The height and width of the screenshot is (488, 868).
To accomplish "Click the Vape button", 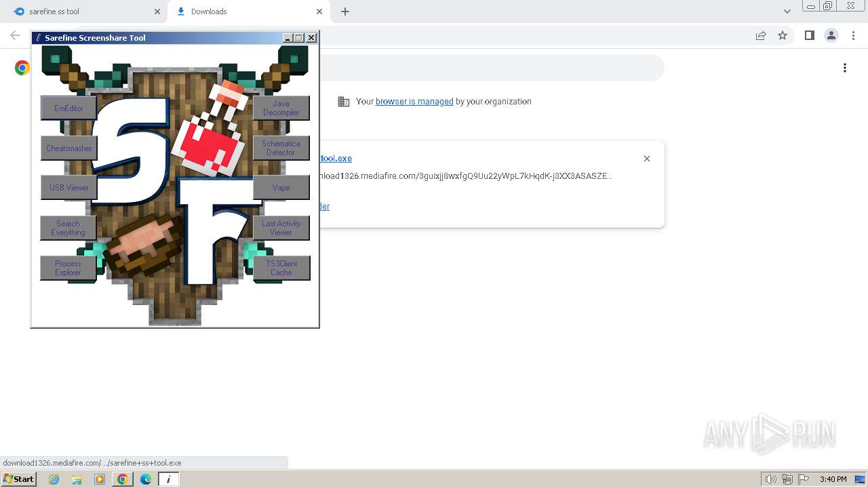I will tap(281, 188).
